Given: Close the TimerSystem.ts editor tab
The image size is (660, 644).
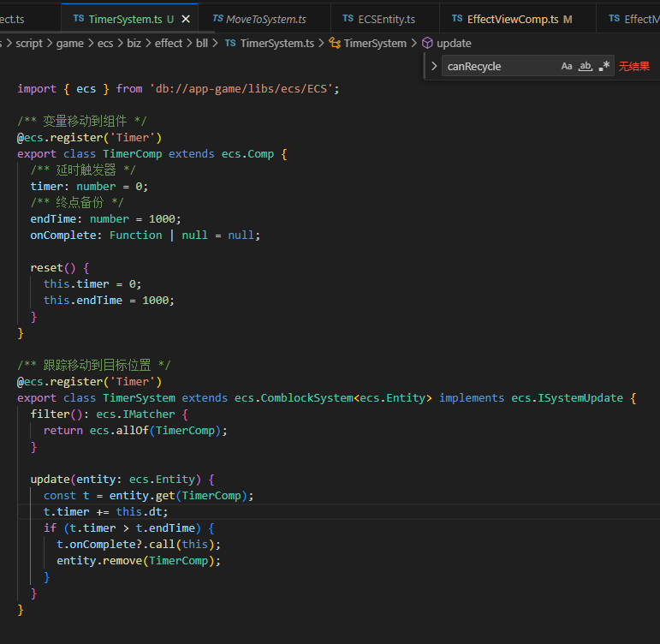Looking at the screenshot, I should (x=186, y=18).
